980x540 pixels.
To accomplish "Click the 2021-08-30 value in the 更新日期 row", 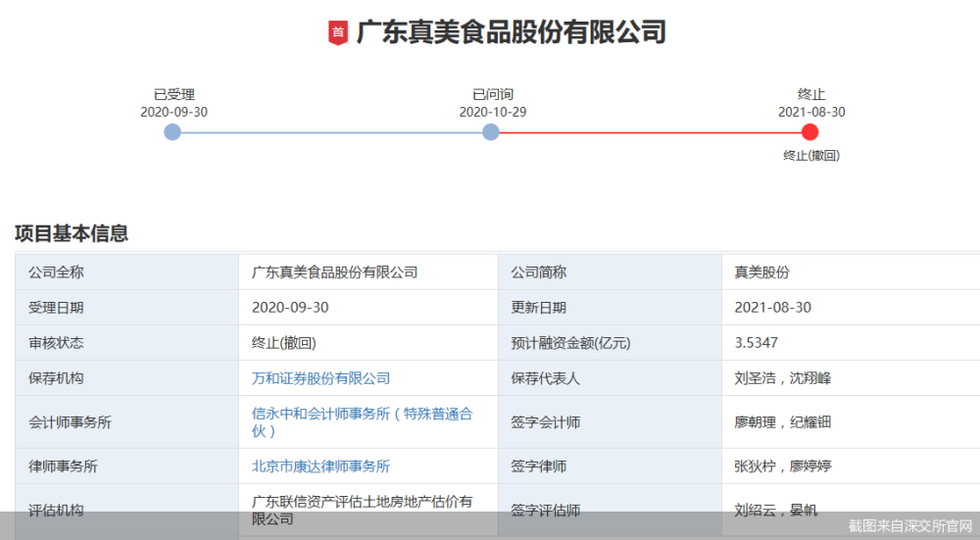I will pos(772,308).
